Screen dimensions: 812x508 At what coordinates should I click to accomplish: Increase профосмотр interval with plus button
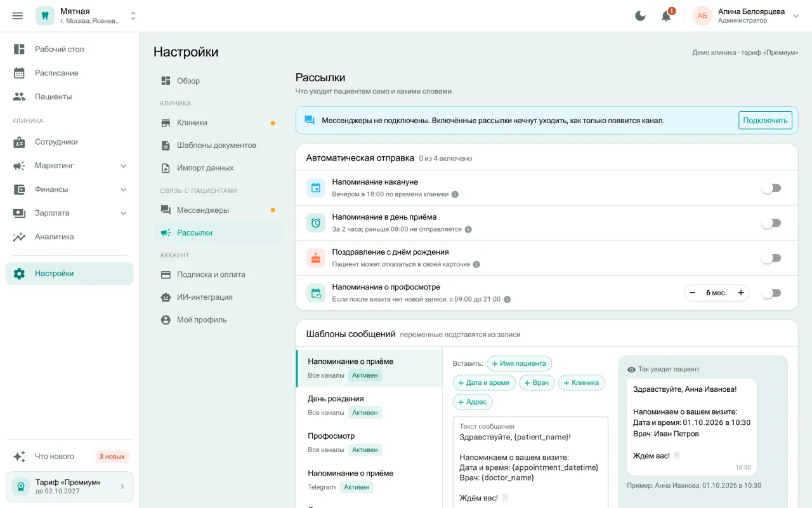coord(740,293)
